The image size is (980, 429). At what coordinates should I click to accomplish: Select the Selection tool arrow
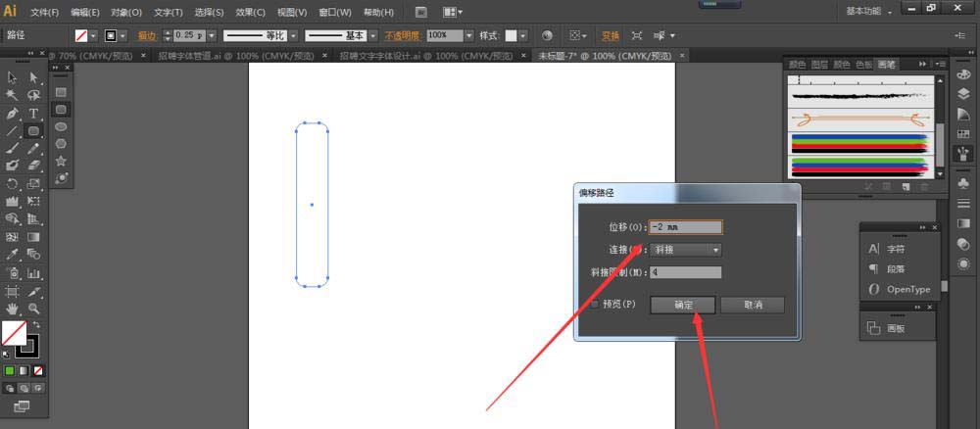pyautogui.click(x=12, y=77)
